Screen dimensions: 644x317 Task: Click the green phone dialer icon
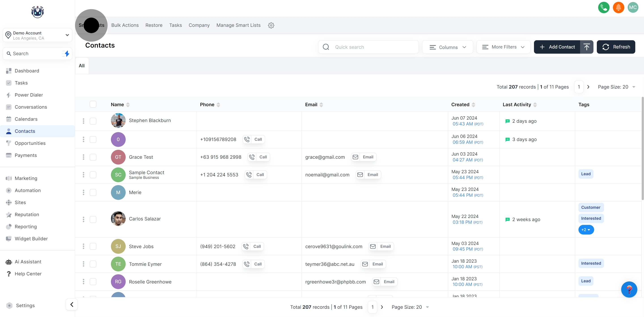[604, 8]
